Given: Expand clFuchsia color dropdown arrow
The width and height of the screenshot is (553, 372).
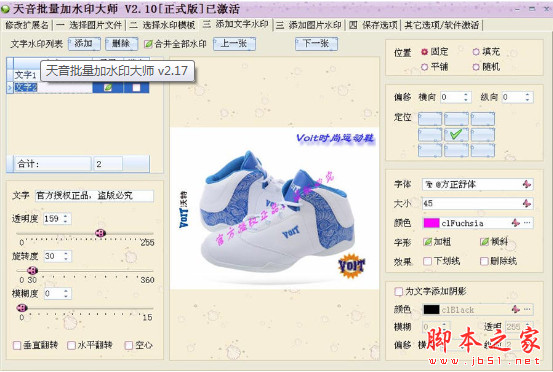Looking at the screenshot, I should click(x=516, y=223).
